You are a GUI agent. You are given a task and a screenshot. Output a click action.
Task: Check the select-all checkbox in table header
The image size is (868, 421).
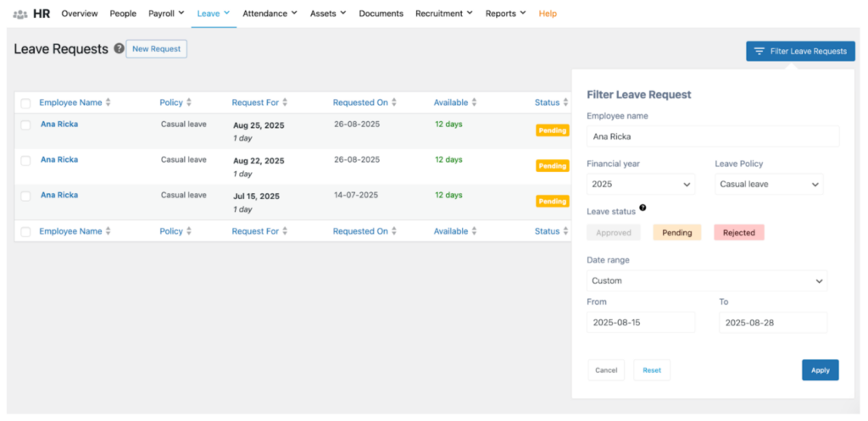pos(25,103)
